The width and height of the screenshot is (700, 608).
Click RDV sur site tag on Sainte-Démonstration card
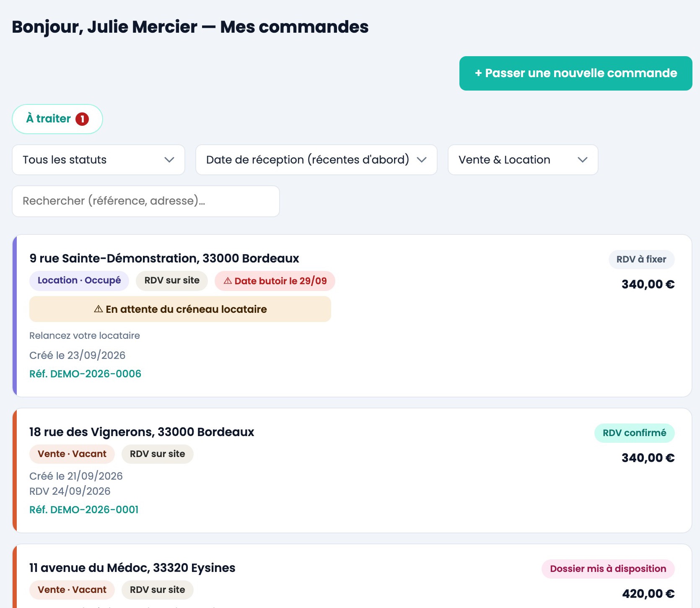[172, 281]
